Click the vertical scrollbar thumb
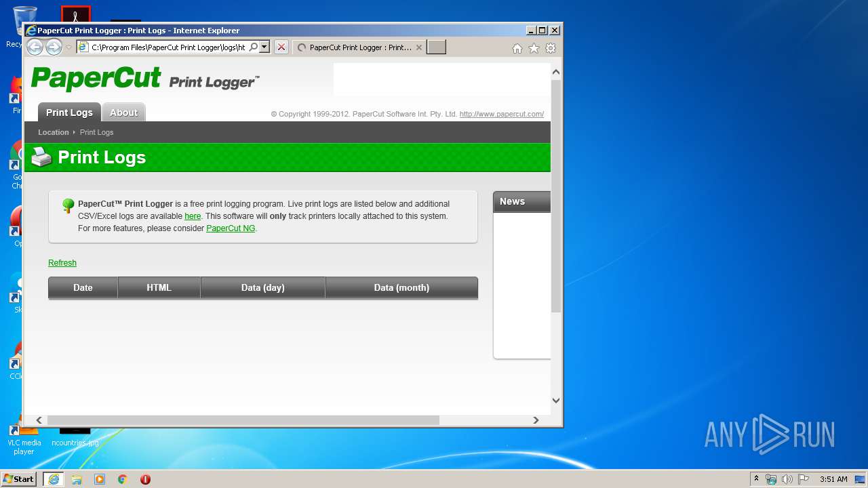The image size is (868, 488). tap(556, 197)
